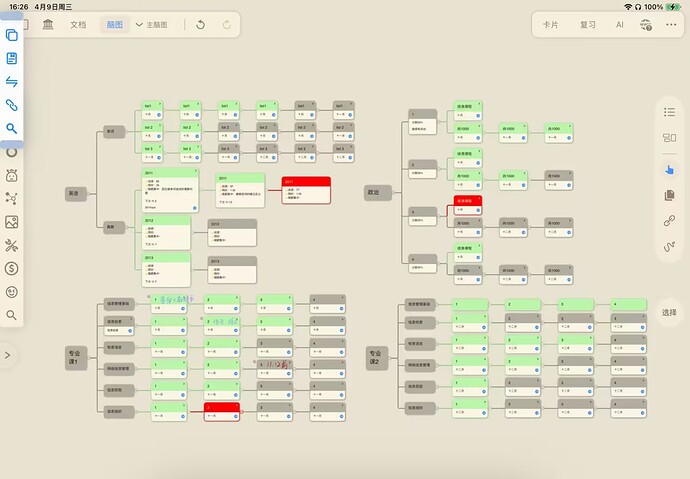Toggle the hand pointer mode
This screenshot has height=479, width=690.
click(669, 170)
